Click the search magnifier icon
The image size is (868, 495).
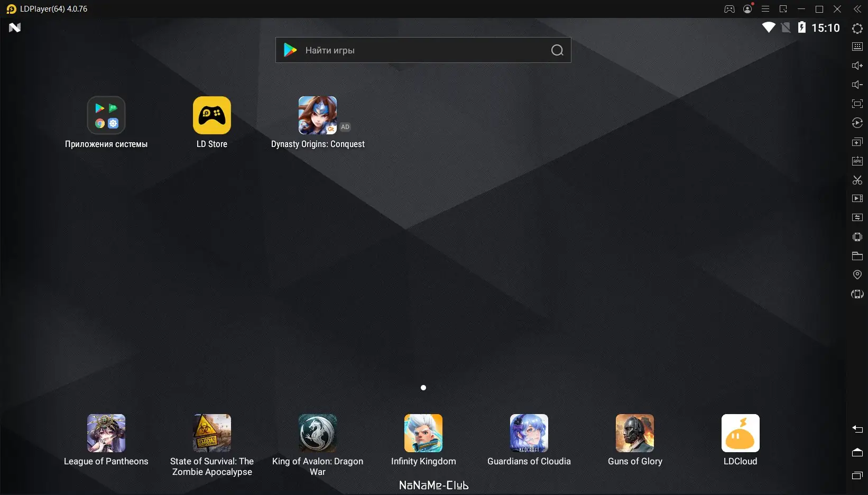[x=557, y=50]
